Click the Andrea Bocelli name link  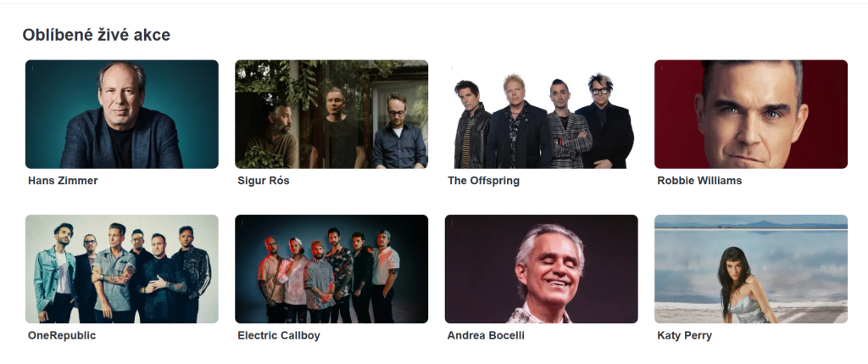point(486,336)
